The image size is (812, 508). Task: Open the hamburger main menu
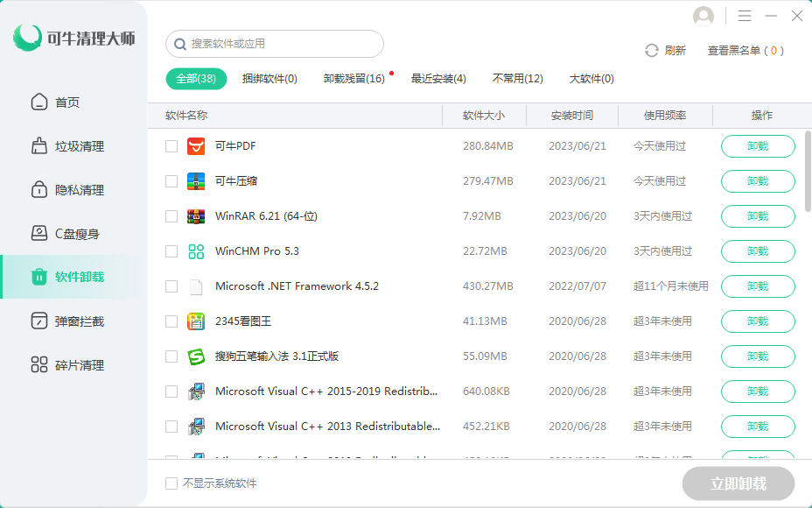point(745,17)
